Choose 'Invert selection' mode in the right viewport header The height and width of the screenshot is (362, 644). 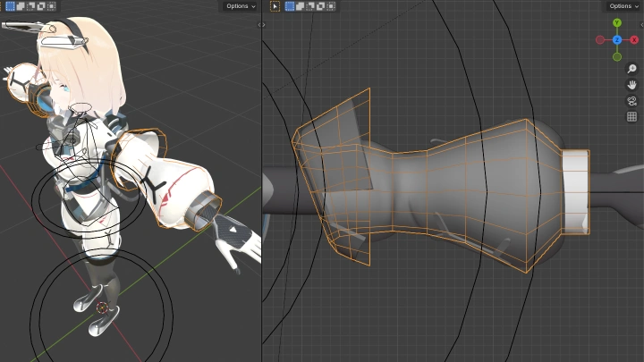point(320,6)
